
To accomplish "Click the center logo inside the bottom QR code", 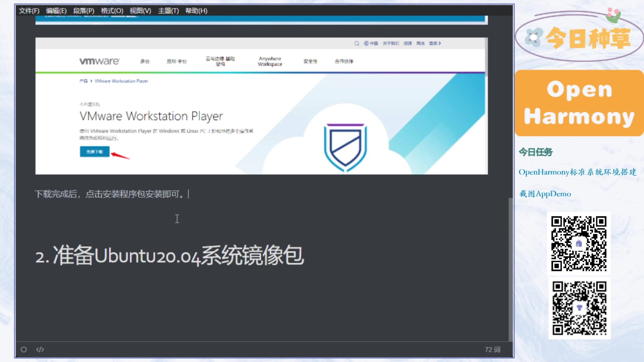I will pos(579,307).
